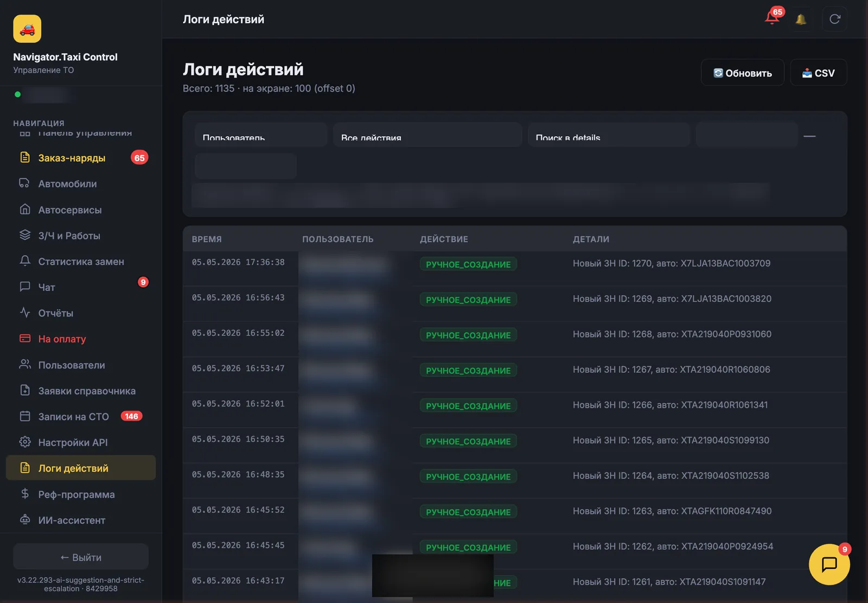Image resolution: width=868 pixels, height=603 pixels.
Task: Click the Настройки API gear icon
Action: point(25,442)
